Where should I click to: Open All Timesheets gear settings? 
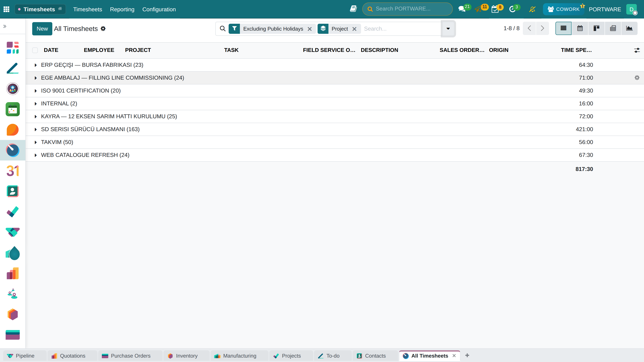coord(103,29)
